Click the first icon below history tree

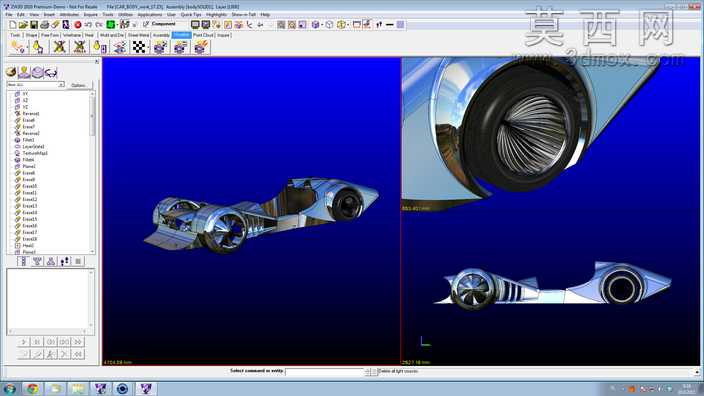tap(23, 261)
